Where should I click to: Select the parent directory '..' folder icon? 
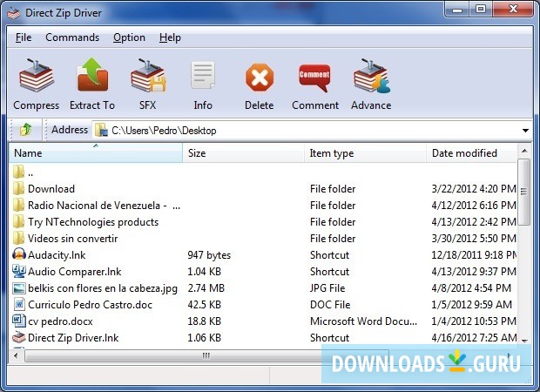point(19,172)
